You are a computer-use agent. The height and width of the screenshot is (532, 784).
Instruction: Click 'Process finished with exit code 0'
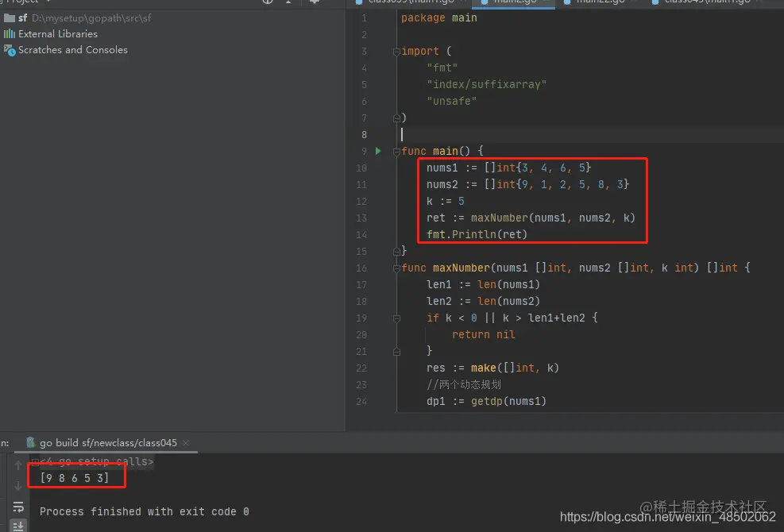point(144,511)
